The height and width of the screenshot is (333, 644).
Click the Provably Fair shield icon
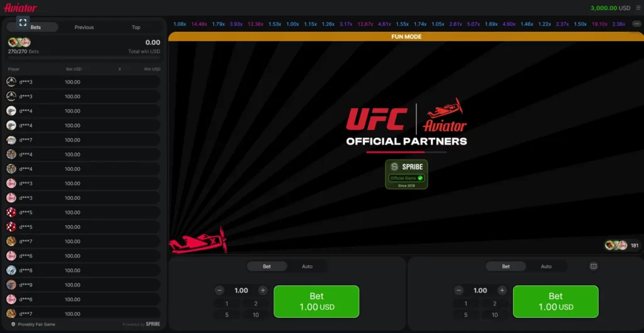tap(13, 324)
